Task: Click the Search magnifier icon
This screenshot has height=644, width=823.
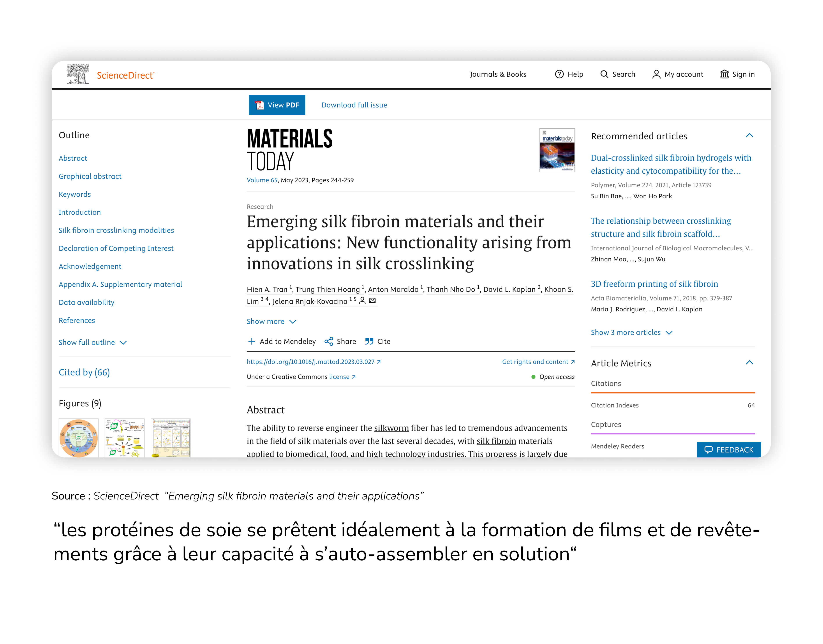Action: click(x=604, y=74)
